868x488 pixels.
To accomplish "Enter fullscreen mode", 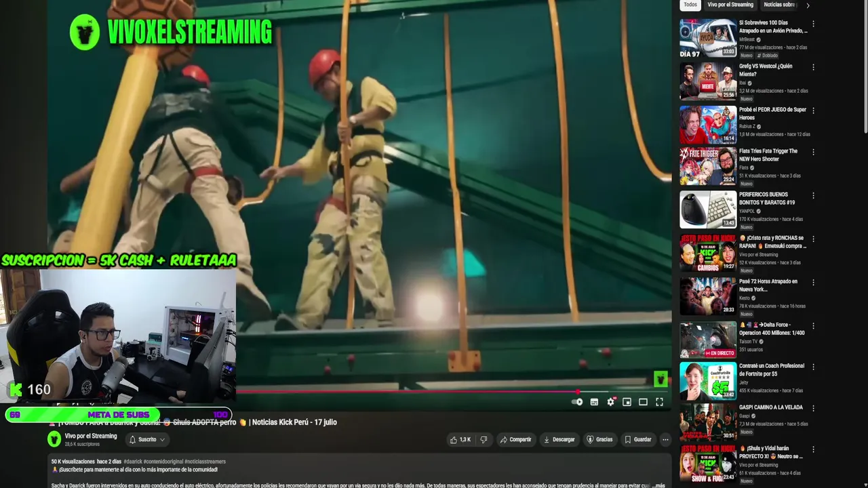I will (x=659, y=402).
